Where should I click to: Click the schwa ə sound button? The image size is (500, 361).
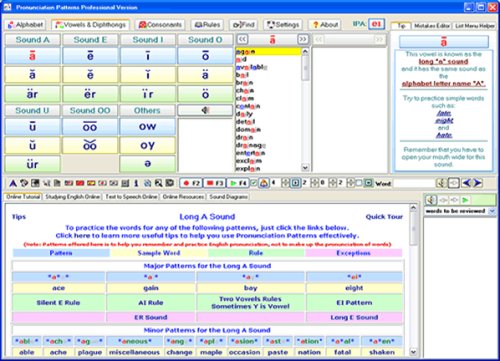pyautogui.click(x=147, y=164)
